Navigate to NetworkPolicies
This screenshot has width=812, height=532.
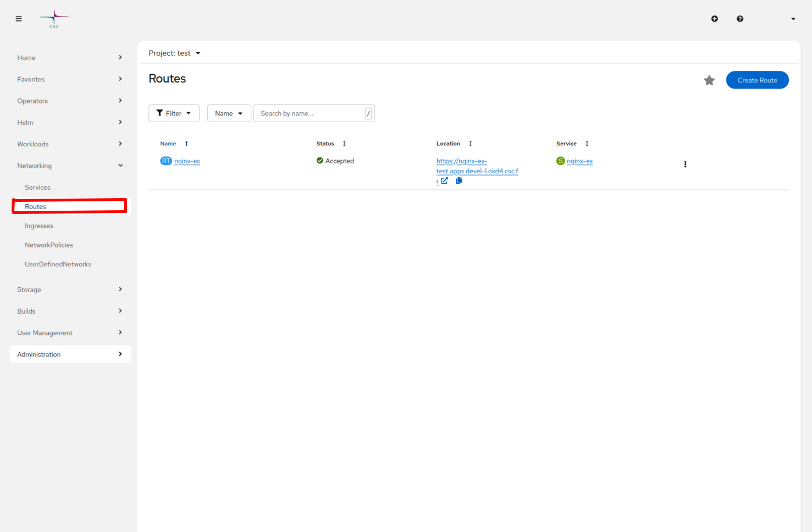coord(49,244)
